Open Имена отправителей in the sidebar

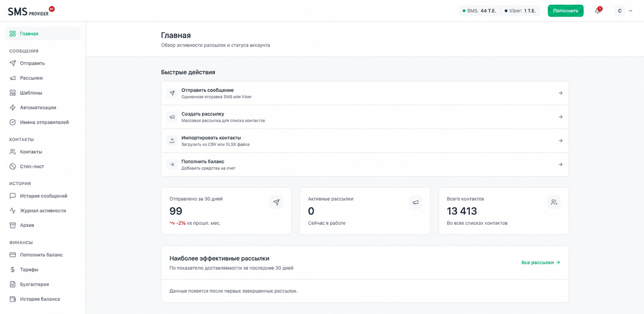(x=43, y=122)
